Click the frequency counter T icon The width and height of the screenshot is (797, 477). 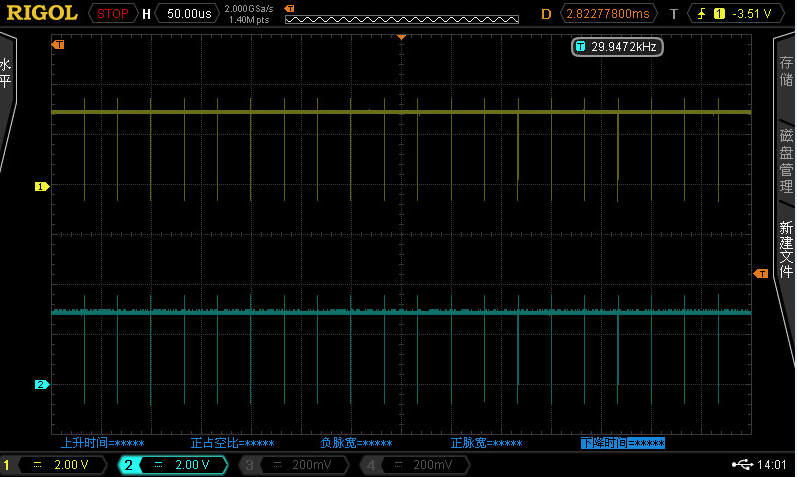[580, 47]
